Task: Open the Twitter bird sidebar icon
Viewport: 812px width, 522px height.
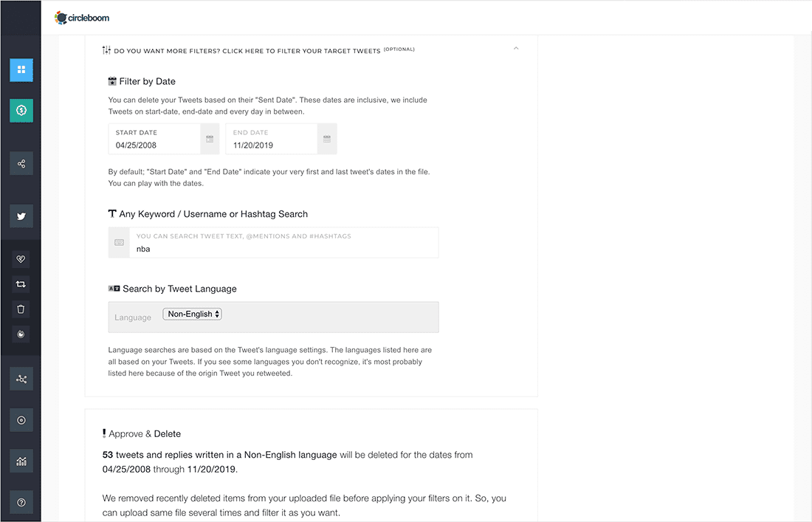Action: [x=21, y=216]
